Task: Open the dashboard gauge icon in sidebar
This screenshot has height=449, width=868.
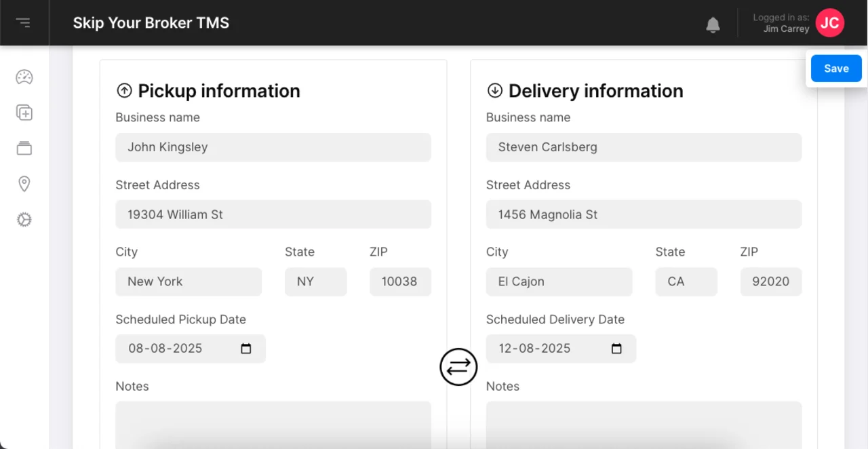Action: 24,77
